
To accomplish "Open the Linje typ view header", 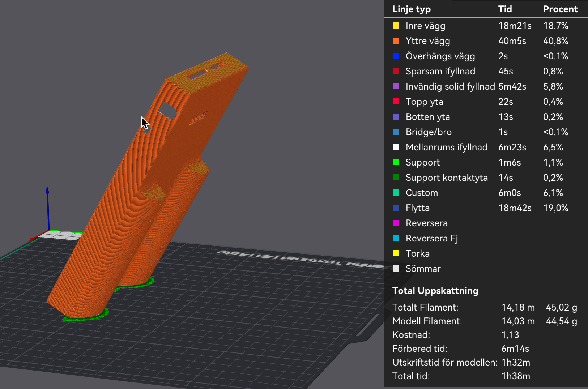I will [411, 9].
